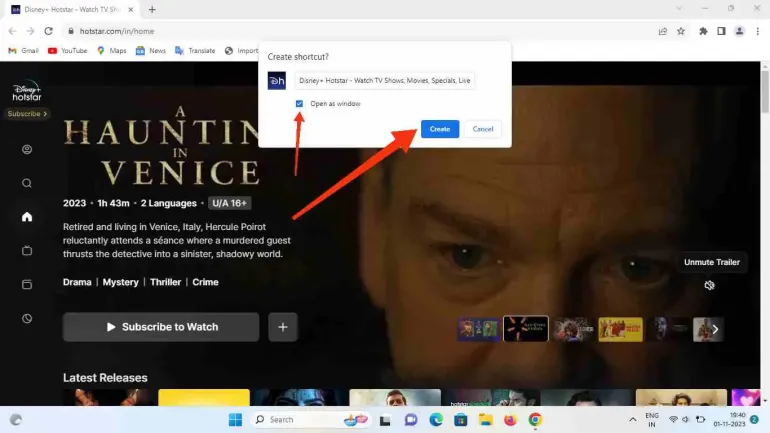Open Firefox from taskbar

510,420
